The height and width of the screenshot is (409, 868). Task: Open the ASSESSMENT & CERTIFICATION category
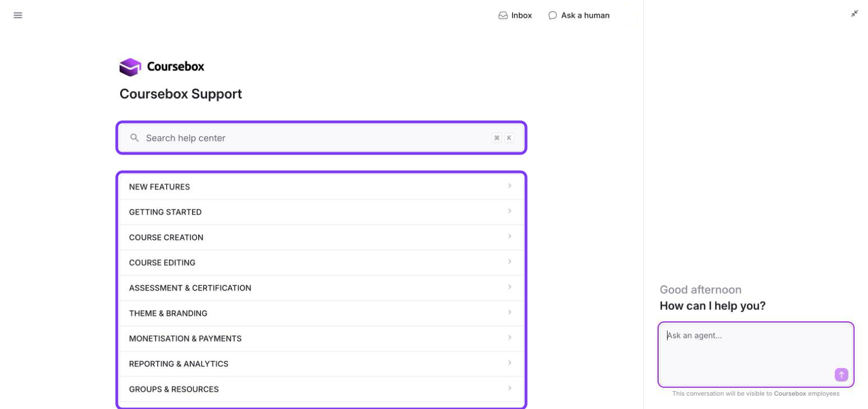pyautogui.click(x=321, y=288)
